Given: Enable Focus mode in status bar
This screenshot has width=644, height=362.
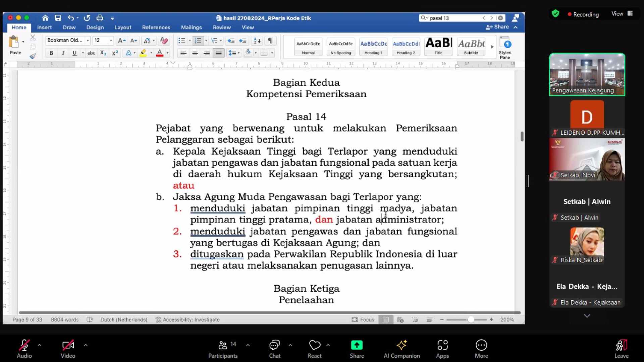Looking at the screenshot, I should click(363, 320).
